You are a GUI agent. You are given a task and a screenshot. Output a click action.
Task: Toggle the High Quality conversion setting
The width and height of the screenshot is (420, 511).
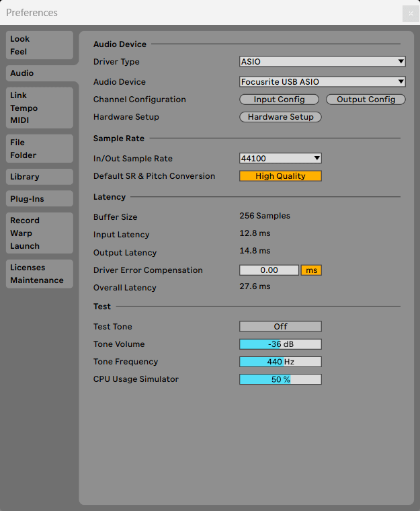click(x=280, y=176)
